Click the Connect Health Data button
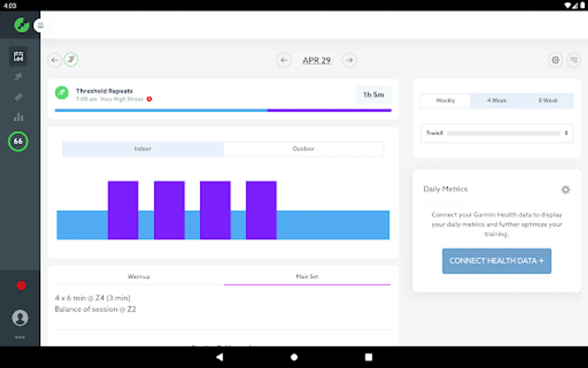The image size is (588, 368). coord(497,261)
